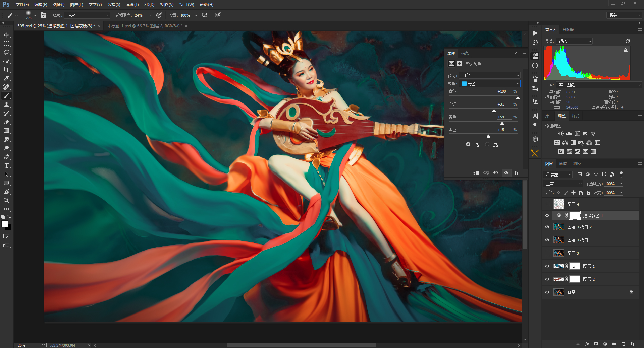Click the foreground color swatch

point(5,224)
